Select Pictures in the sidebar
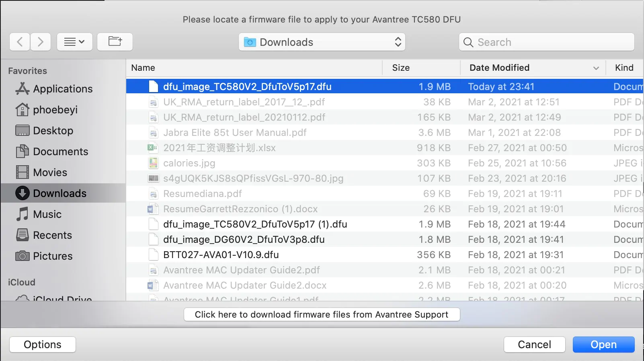 [53, 256]
